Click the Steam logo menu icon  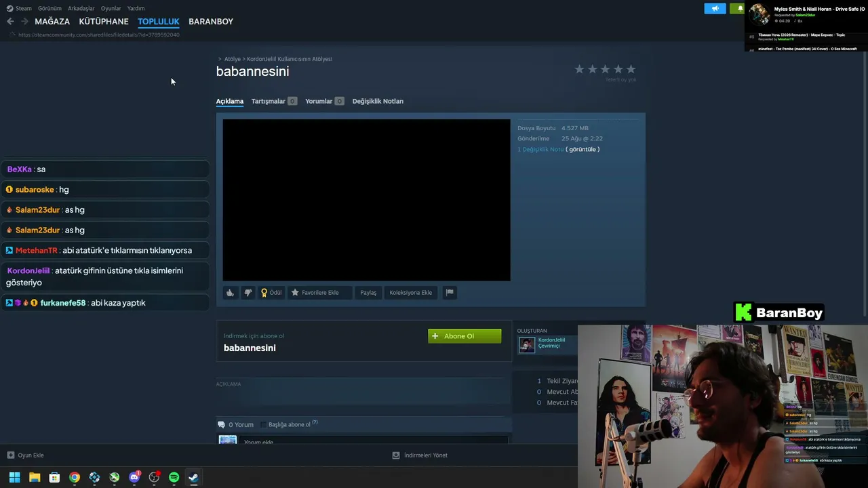tap(9, 8)
